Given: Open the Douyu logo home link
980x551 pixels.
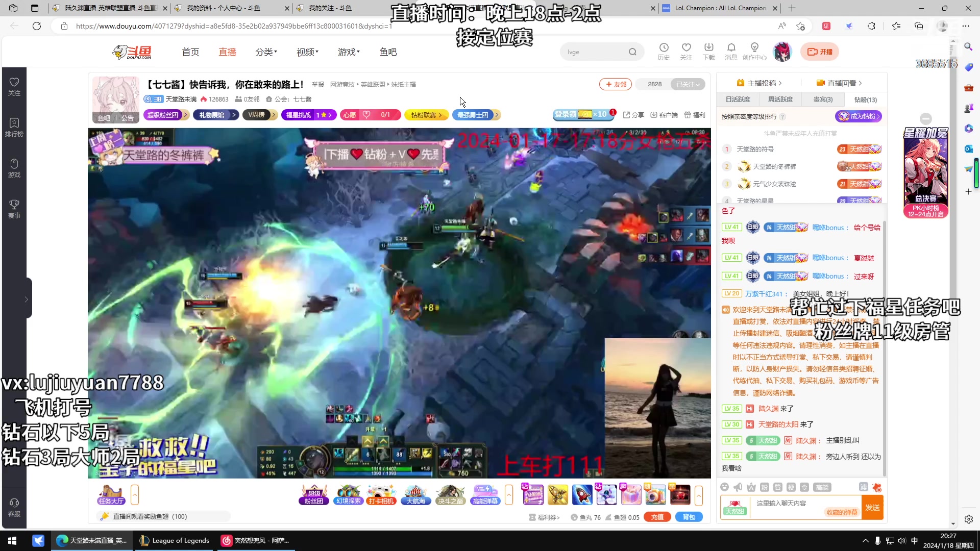Looking at the screenshot, I should (x=133, y=52).
